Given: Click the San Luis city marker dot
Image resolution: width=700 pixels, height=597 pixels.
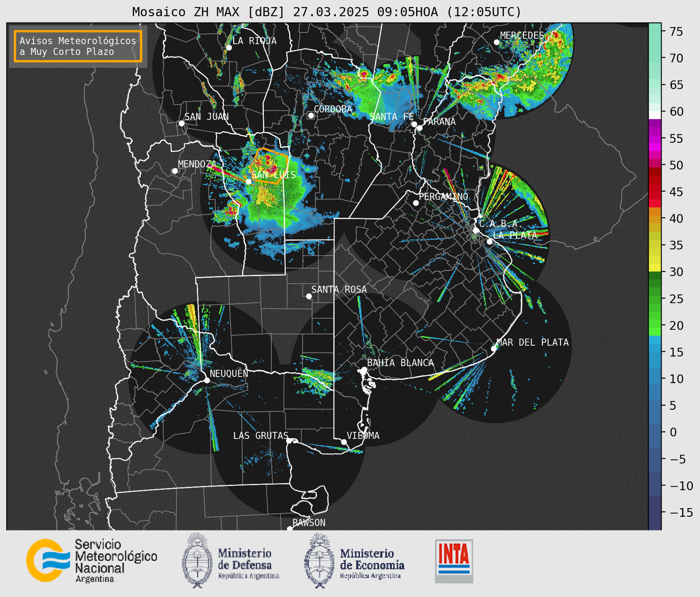Looking at the screenshot, I should 249,182.
